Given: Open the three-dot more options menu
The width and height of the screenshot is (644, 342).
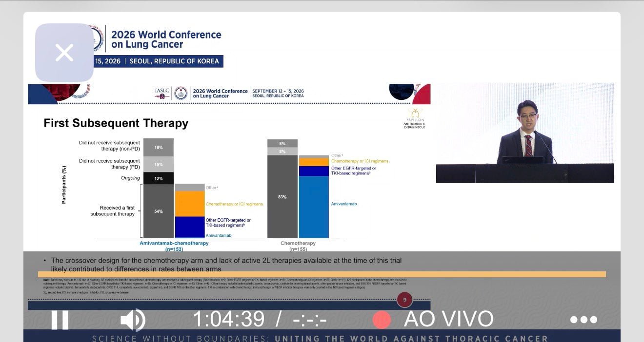Looking at the screenshot, I should tap(584, 320).
